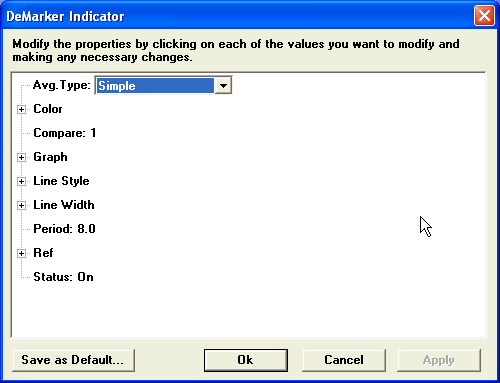Expand the Graph tree node
The width and height of the screenshot is (500, 383).
coord(21,157)
